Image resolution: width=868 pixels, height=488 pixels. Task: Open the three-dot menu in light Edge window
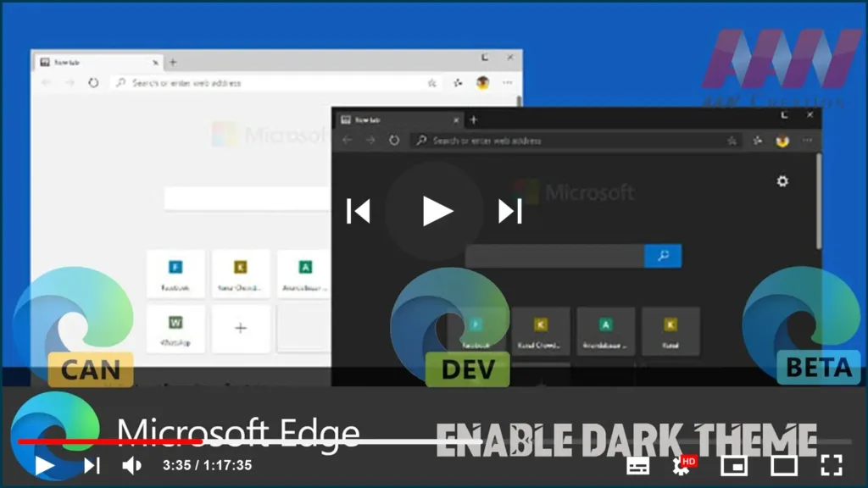508,83
